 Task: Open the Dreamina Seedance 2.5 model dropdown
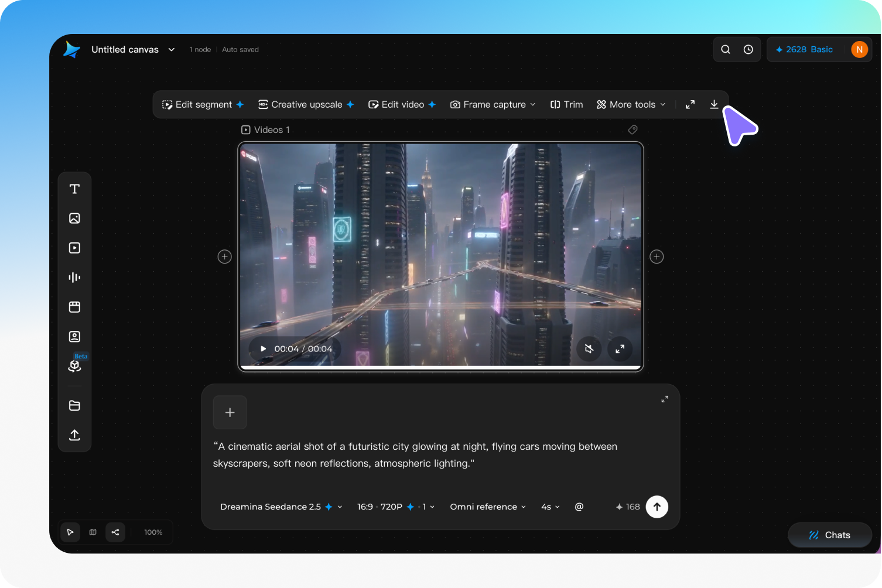[281, 507]
